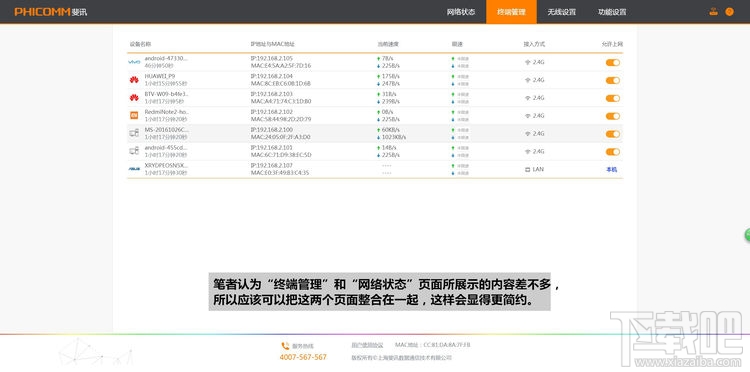Toggle internet access for android-47330
The image size is (750, 372).
613,62
